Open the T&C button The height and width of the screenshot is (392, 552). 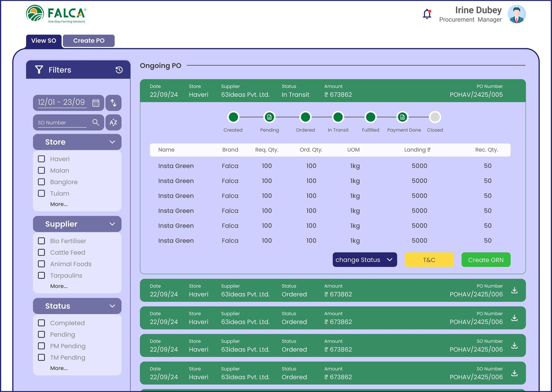pos(429,260)
